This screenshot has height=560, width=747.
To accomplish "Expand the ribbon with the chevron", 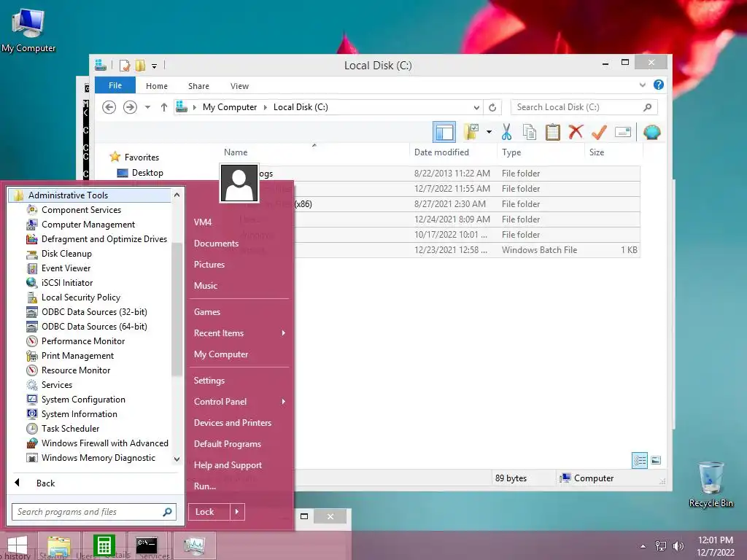I will [642, 85].
